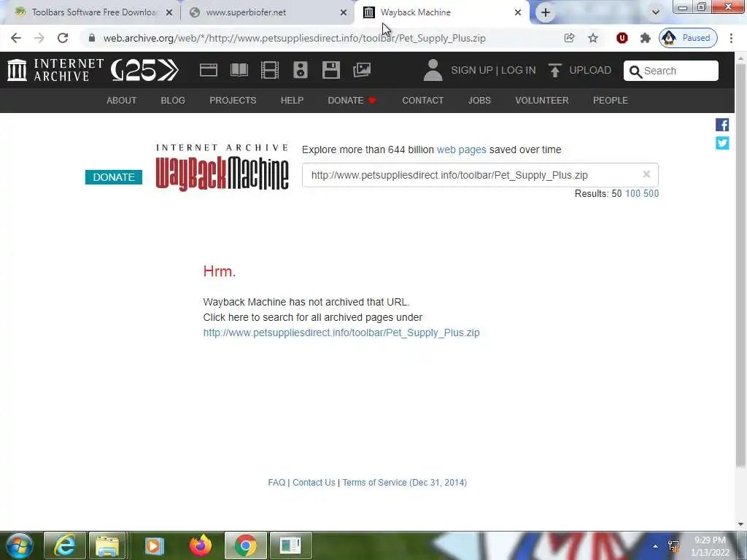Focus the Archive Search box
The image size is (747, 560).
click(671, 71)
